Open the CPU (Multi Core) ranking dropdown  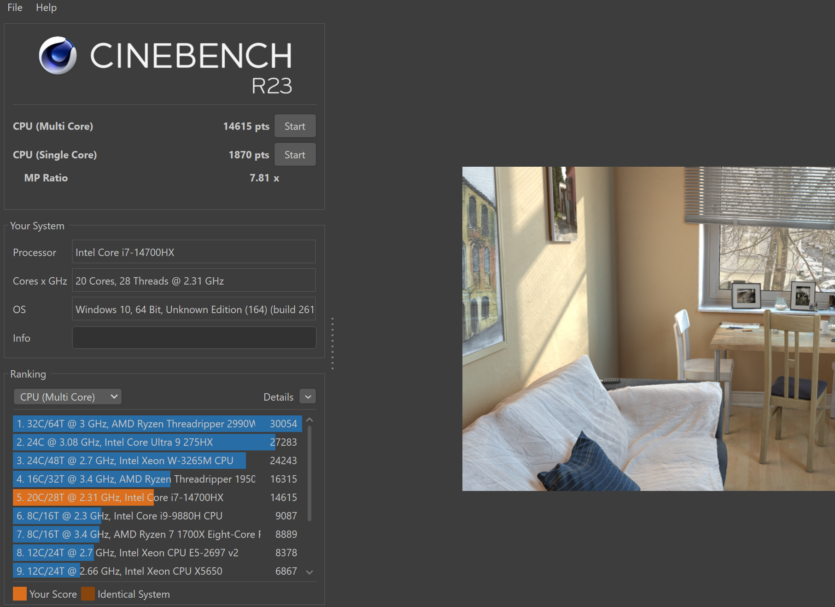coord(68,397)
